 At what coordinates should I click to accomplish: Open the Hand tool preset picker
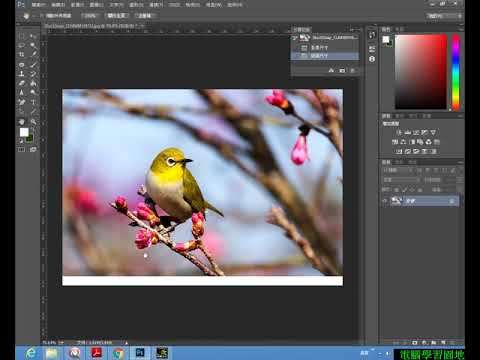[28, 16]
